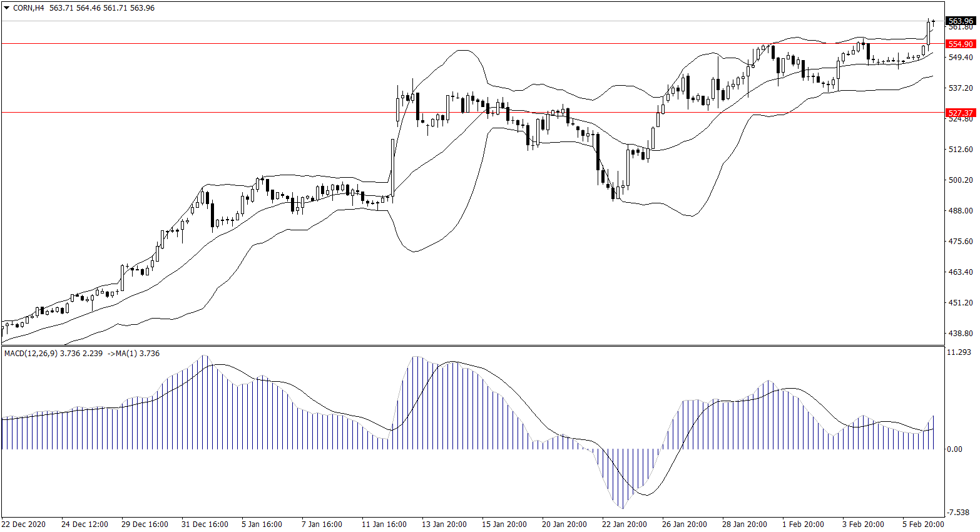Click the 438.80 value on price scale
Image resolution: width=980 pixels, height=532 pixels.
point(961,334)
